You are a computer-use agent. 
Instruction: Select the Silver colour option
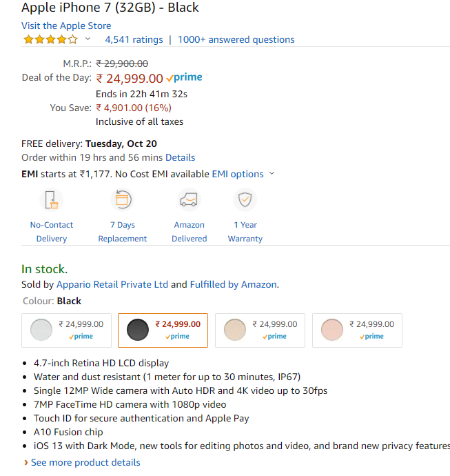66,330
